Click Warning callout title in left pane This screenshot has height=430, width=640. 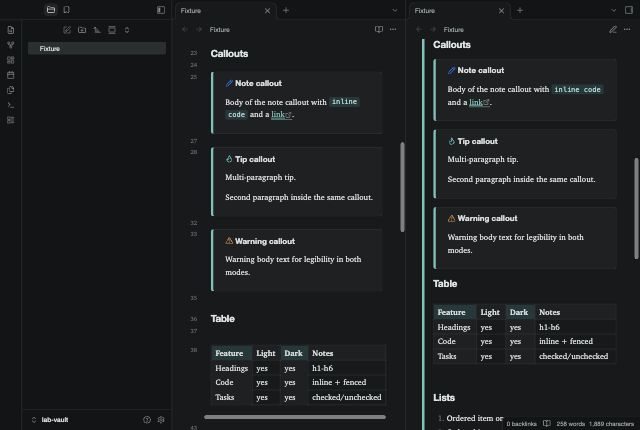pos(265,241)
